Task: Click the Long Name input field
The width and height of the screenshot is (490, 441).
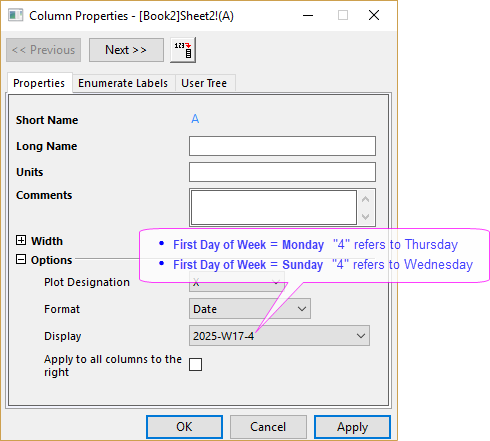Action: point(282,146)
